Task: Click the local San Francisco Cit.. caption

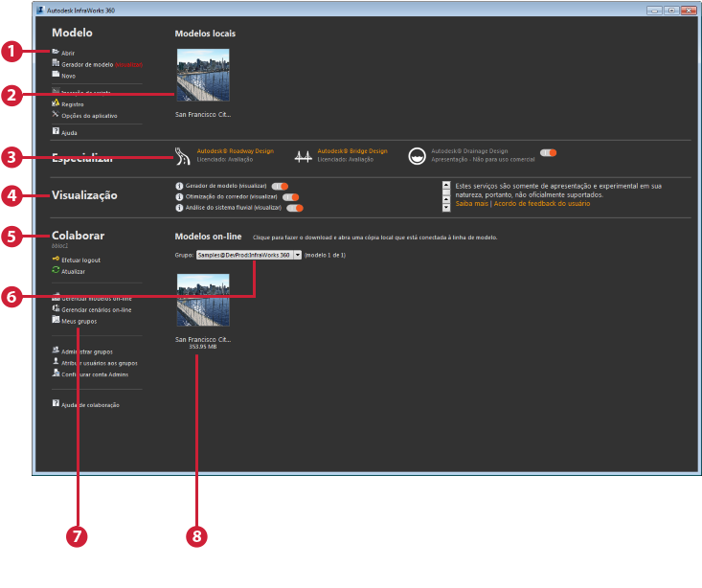Action: (203, 115)
